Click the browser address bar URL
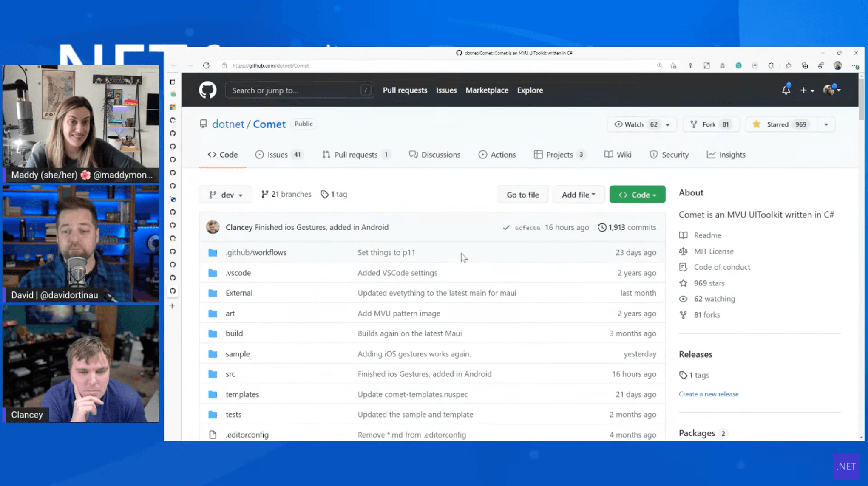The height and width of the screenshot is (486, 868). click(270, 65)
